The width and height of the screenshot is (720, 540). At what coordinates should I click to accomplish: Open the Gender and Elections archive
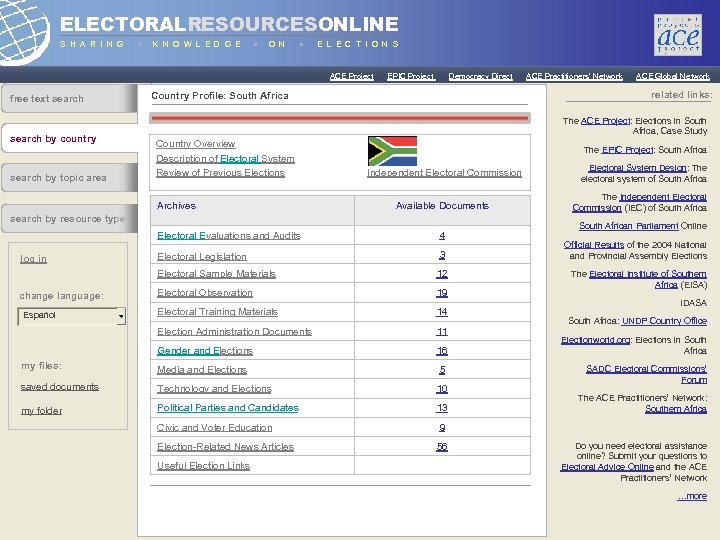point(205,351)
